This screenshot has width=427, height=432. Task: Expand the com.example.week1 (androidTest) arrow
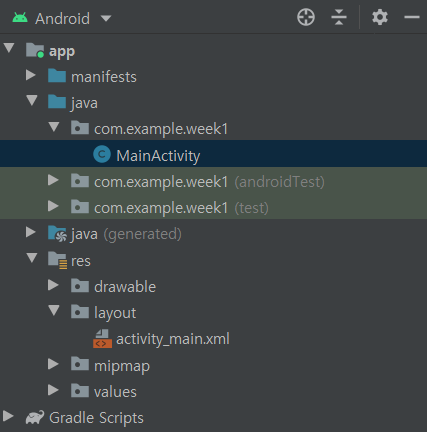[53, 180]
